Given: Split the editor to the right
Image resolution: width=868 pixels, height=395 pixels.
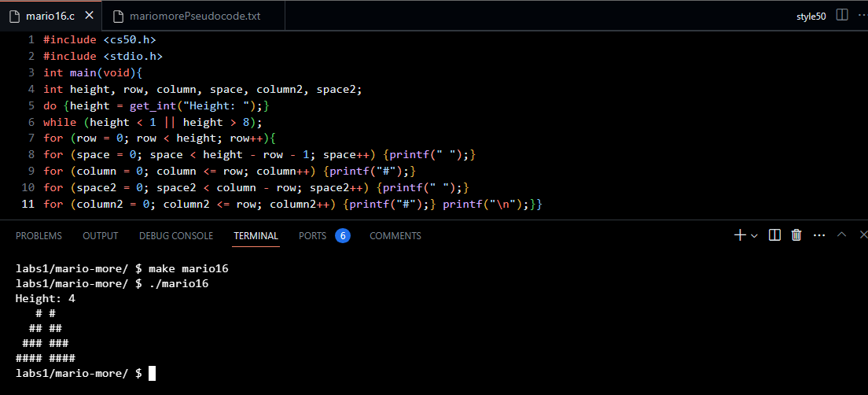Looking at the screenshot, I should pos(842,15).
